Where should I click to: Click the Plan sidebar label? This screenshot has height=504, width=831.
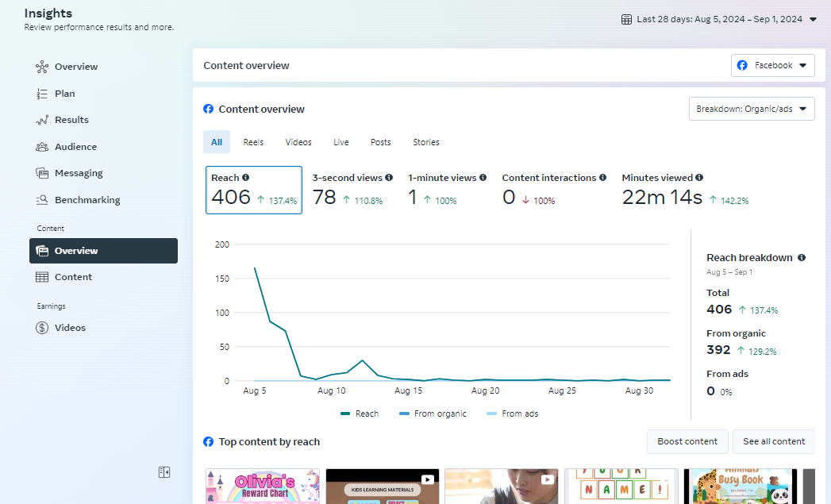click(x=64, y=94)
